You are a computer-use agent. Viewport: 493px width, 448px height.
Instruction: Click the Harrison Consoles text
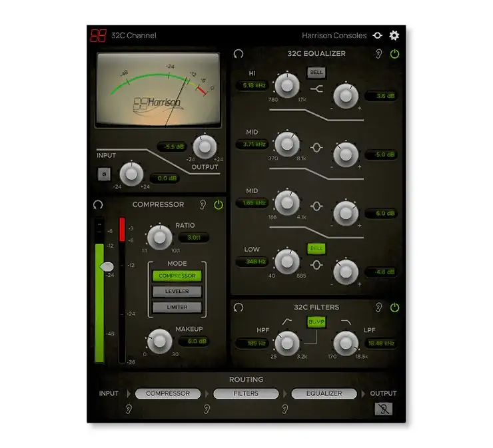(x=334, y=35)
